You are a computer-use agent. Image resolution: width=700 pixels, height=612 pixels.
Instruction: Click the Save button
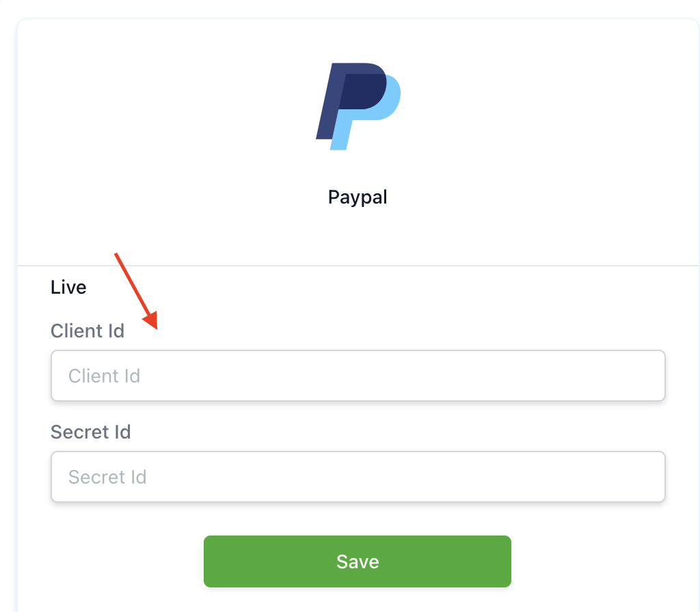click(357, 561)
